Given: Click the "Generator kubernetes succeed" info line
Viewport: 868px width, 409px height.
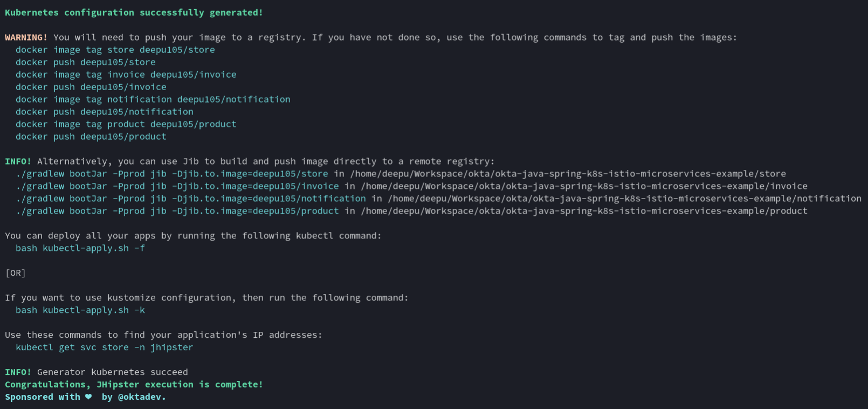Looking at the screenshot, I should [x=112, y=372].
